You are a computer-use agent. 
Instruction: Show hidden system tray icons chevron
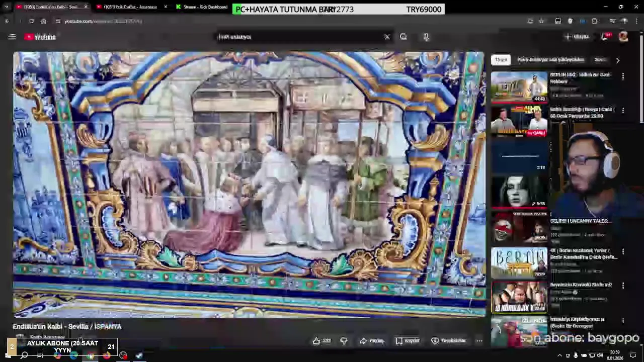[560, 355]
